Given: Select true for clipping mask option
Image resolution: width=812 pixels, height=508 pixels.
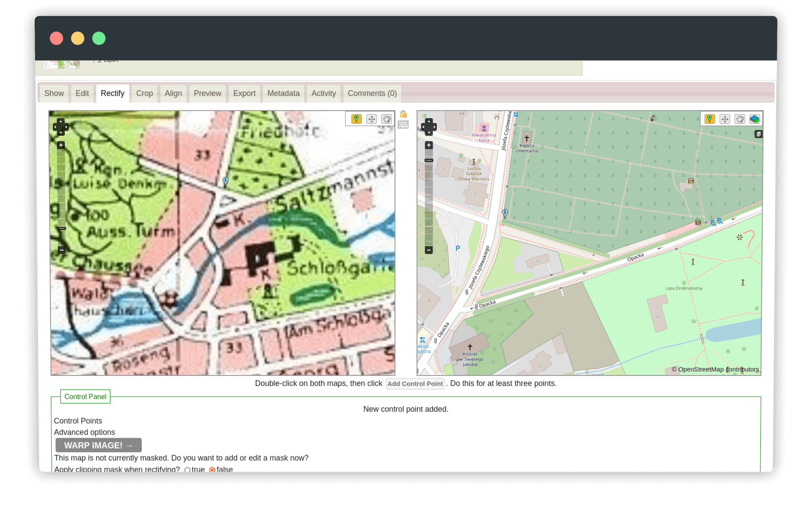Looking at the screenshot, I should 187,470.
